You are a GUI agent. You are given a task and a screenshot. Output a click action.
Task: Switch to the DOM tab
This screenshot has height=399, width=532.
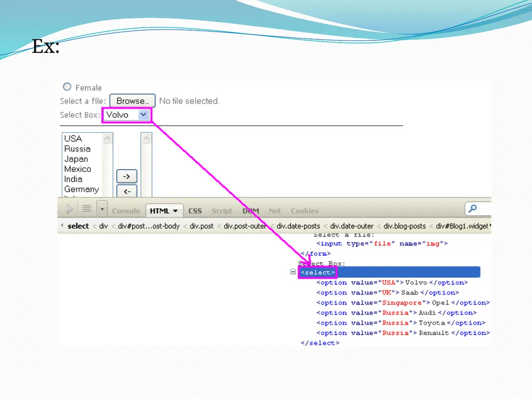[x=251, y=211]
